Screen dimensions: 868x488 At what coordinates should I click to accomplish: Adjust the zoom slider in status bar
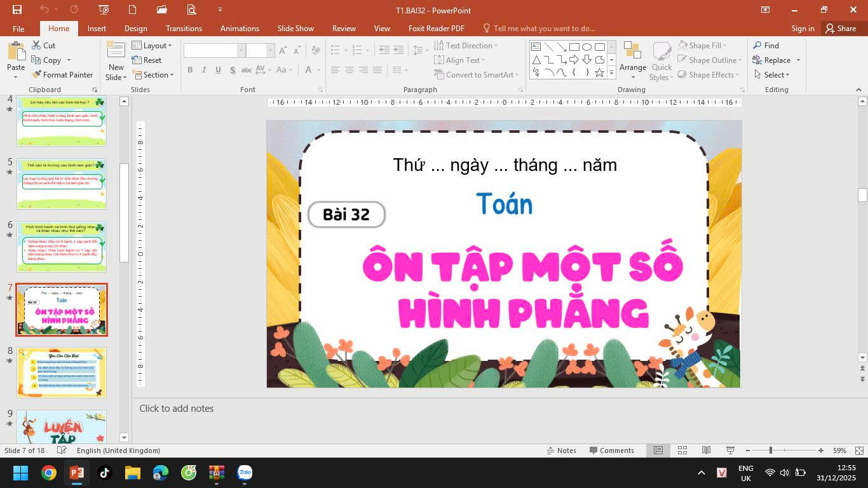click(771, 451)
